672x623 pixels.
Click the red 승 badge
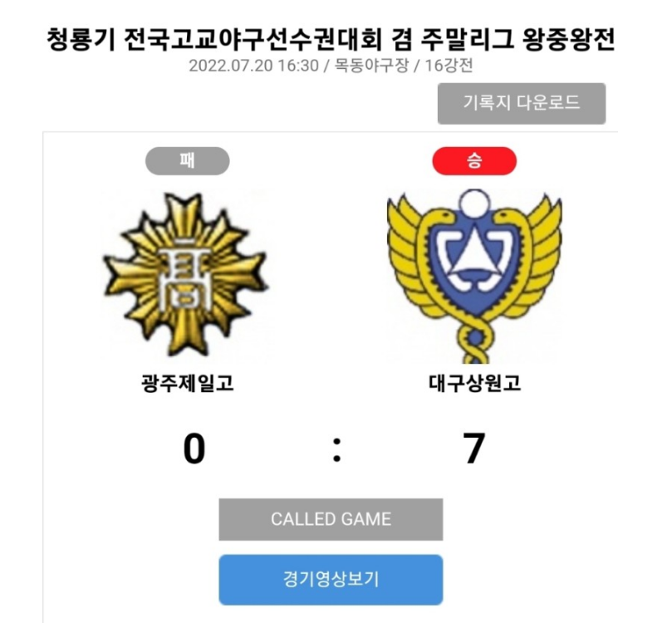[x=474, y=161]
